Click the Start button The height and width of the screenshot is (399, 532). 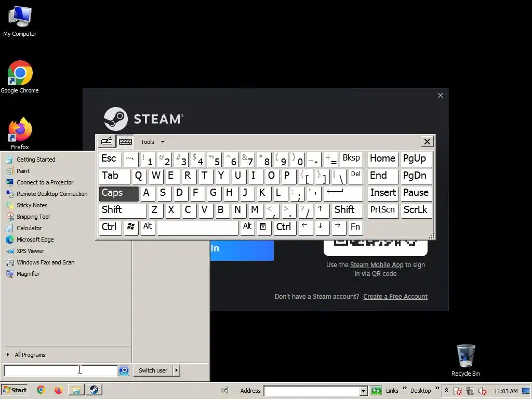15,390
